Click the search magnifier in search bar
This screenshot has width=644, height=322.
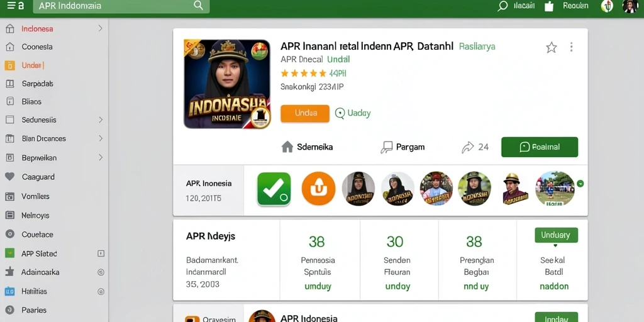coord(198,6)
